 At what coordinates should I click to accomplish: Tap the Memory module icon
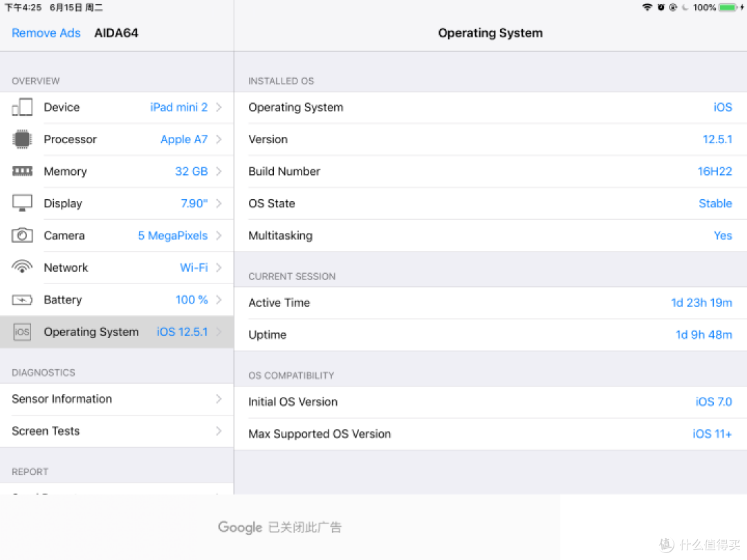[22, 171]
